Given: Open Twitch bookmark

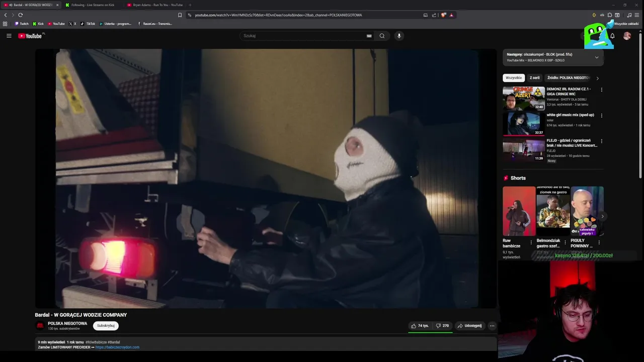Looking at the screenshot, I should point(22,24).
